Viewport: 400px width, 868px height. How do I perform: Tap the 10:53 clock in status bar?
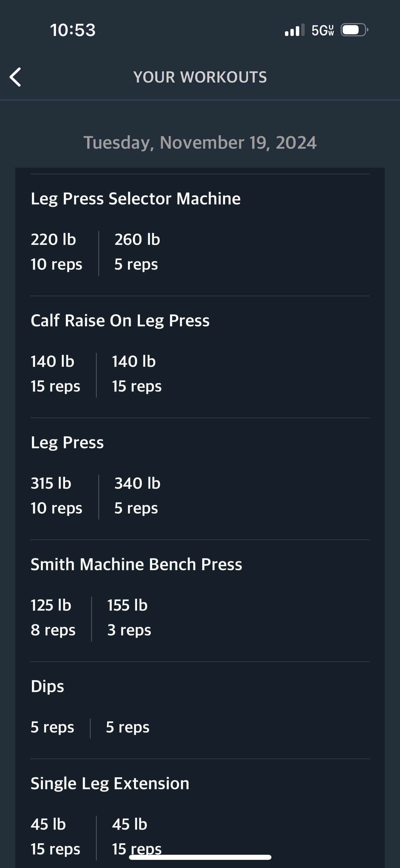pos(73,30)
